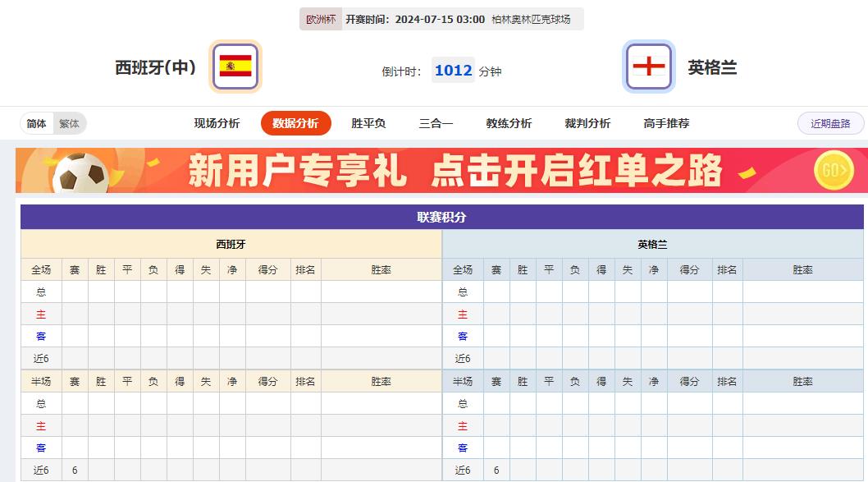The image size is (868, 482).
Task: View the 教练分析 section
Action: coord(509,122)
